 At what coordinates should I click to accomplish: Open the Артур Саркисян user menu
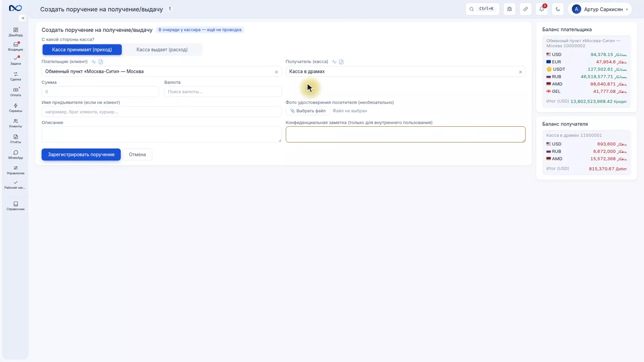click(x=600, y=9)
